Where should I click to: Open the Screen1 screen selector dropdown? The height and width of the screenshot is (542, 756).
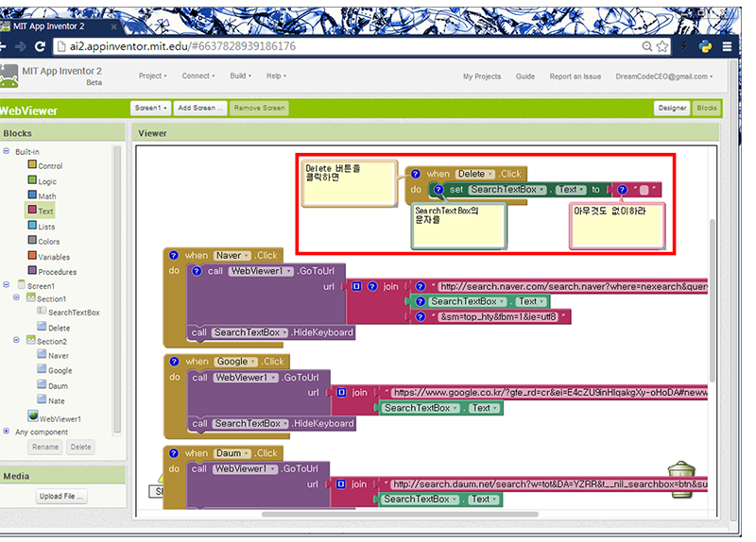pos(150,108)
